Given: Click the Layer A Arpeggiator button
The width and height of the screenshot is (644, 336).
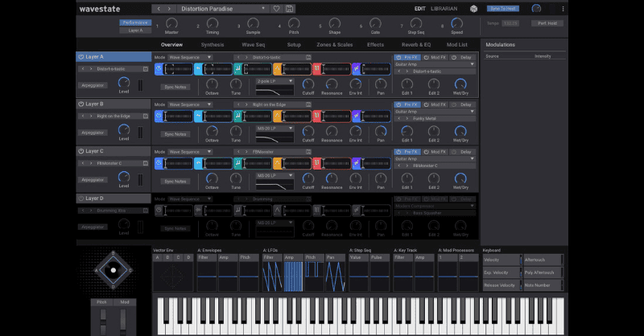Looking at the screenshot, I should tap(93, 85).
